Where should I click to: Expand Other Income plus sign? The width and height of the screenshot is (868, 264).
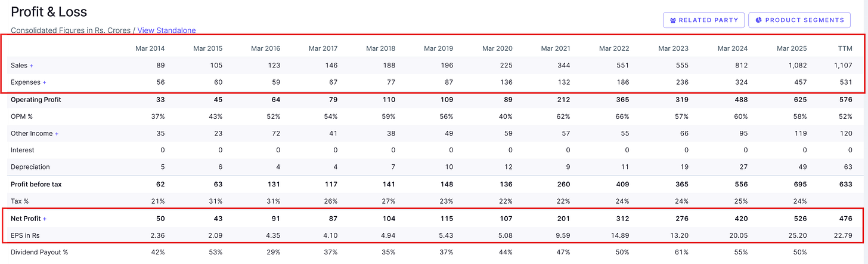tap(57, 134)
